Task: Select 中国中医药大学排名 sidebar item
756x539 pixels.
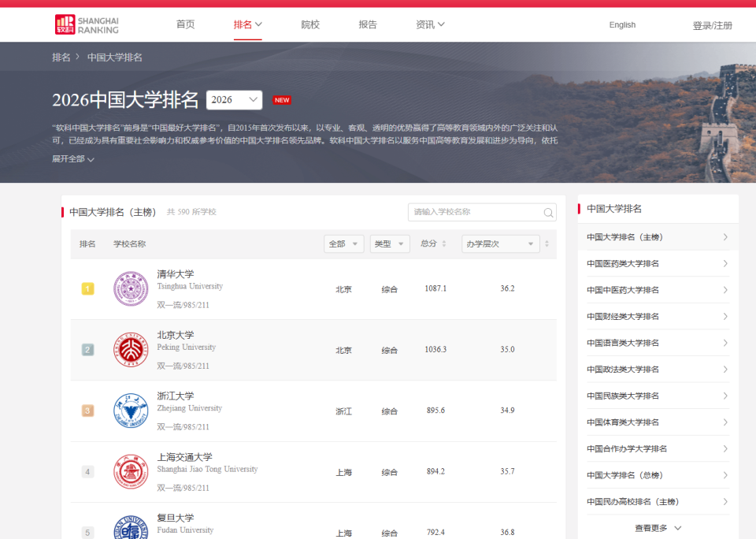Action: click(658, 290)
